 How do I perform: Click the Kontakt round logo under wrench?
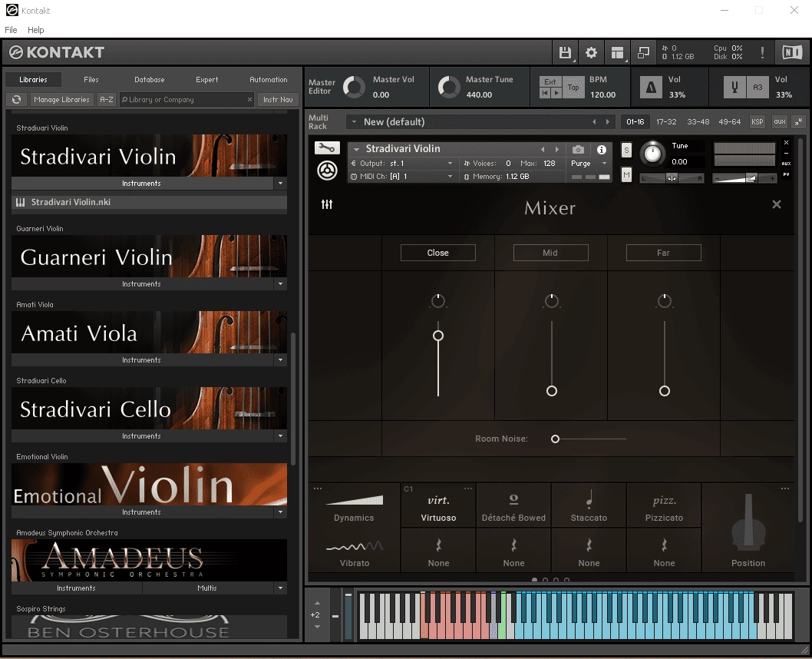coord(327,171)
